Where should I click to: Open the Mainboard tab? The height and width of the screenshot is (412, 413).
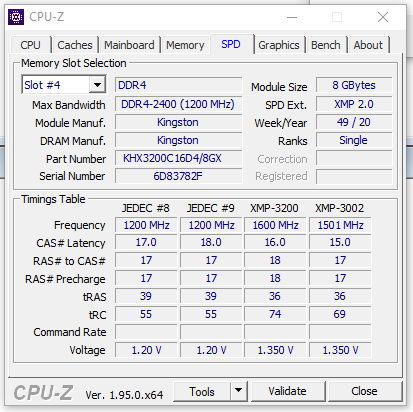(129, 45)
